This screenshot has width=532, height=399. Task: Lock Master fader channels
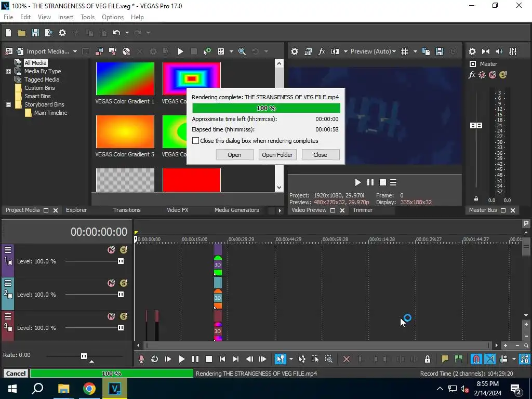pos(476,199)
